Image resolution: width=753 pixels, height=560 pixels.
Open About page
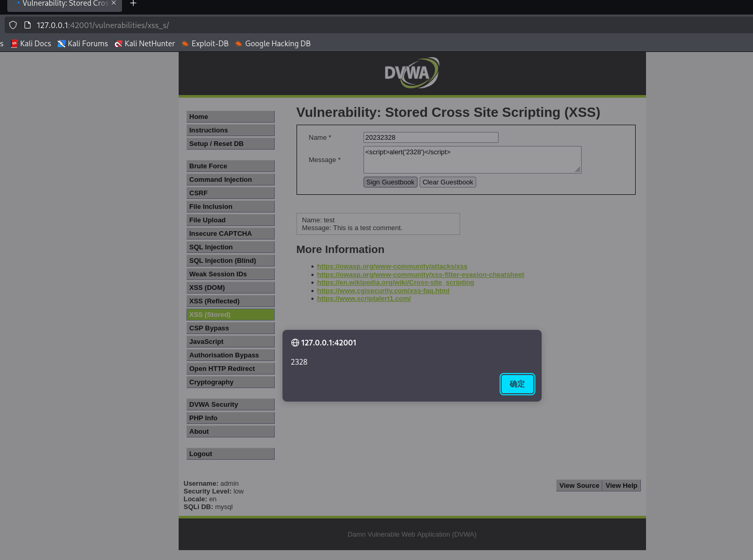pos(230,431)
